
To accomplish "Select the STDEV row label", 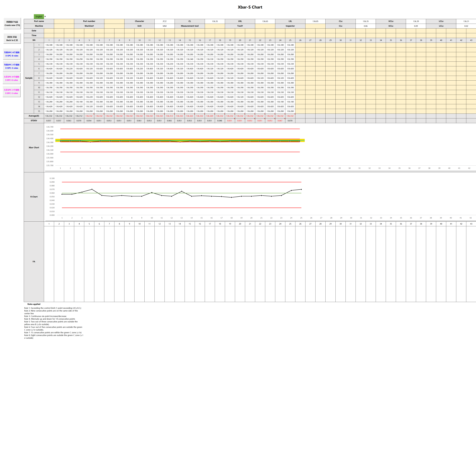I will click(x=34, y=121).
